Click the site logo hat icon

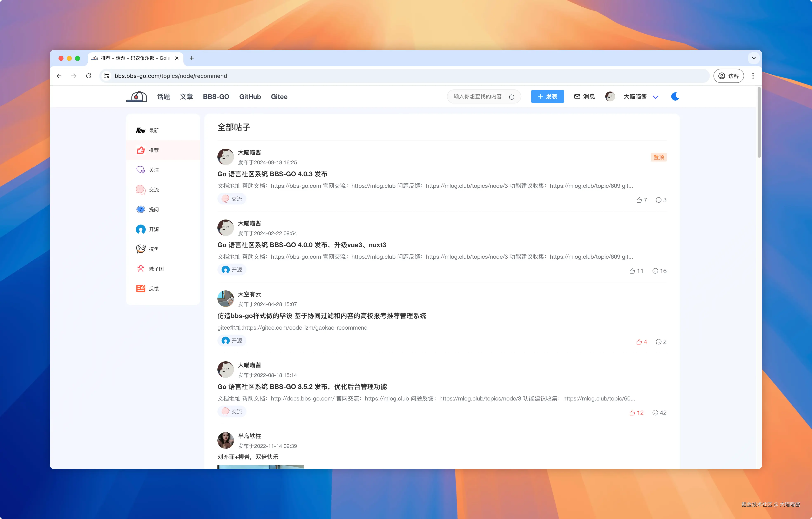[137, 97]
